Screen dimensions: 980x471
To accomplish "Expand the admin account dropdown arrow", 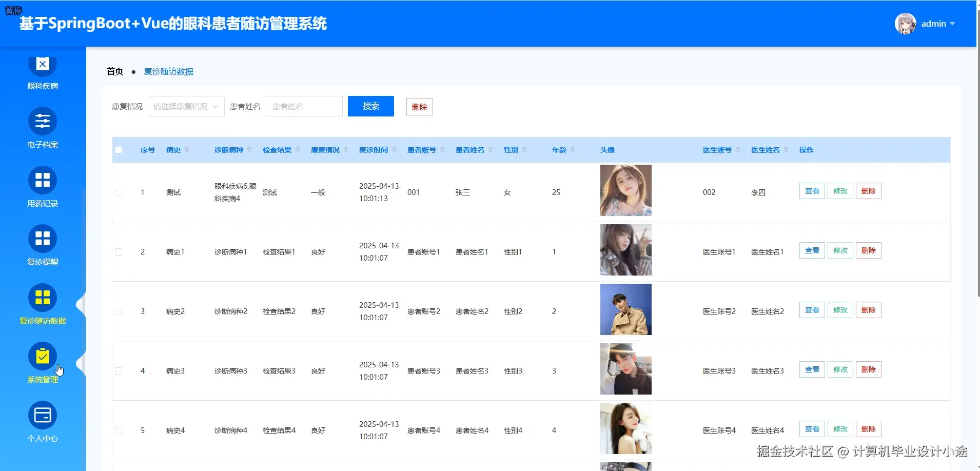I will [x=952, y=24].
